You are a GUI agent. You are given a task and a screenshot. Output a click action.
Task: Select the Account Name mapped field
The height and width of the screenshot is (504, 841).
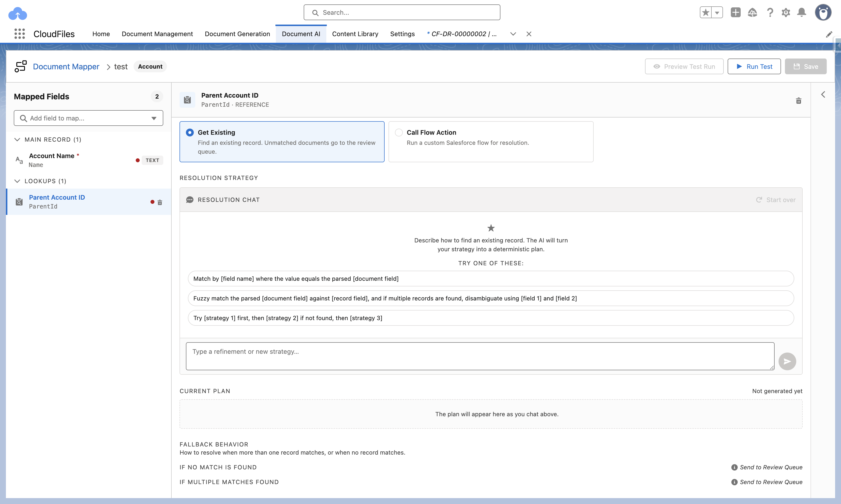[89, 160]
